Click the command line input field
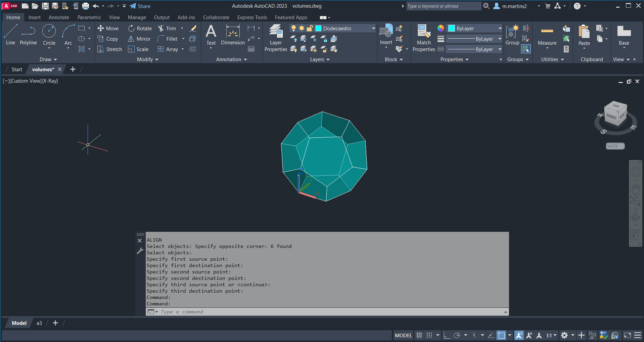Viewport: 644px width, 342px height. (x=329, y=312)
